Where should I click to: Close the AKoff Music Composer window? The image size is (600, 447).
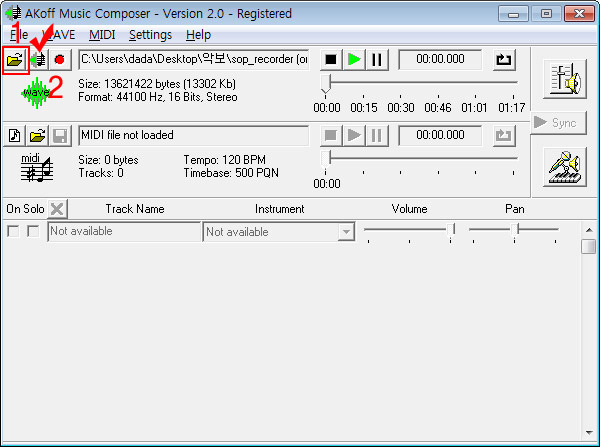(x=579, y=14)
